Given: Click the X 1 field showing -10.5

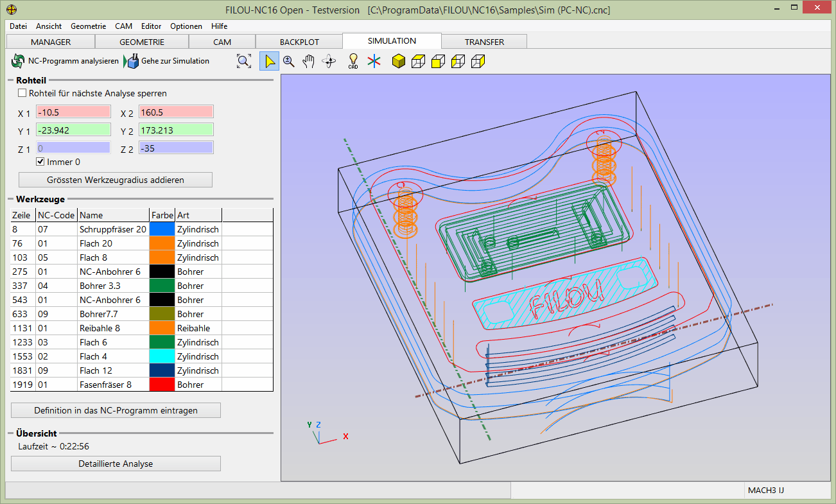Looking at the screenshot, I should tap(73, 112).
